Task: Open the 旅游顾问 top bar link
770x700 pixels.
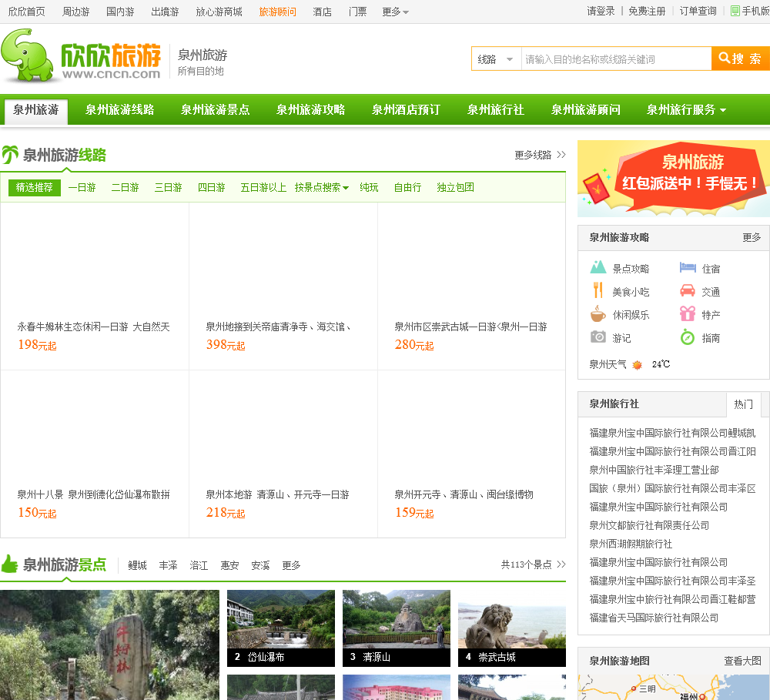Action: tap(277, 12)
